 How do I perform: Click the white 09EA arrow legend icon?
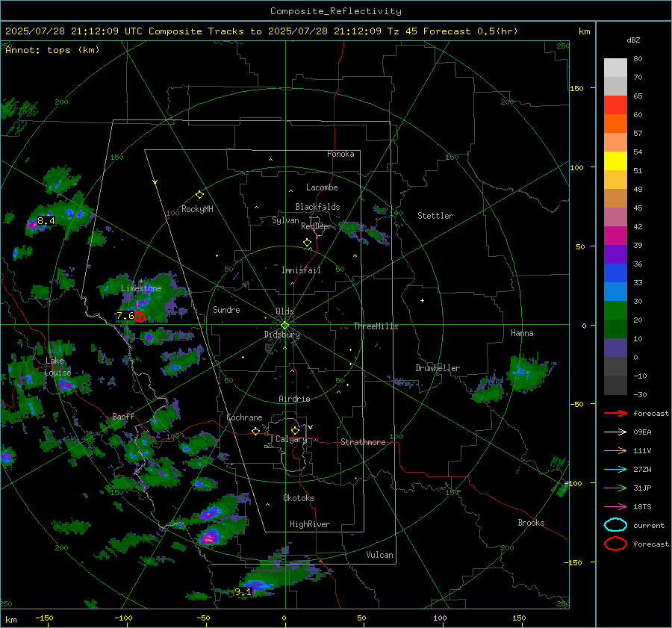coord(615,432)
